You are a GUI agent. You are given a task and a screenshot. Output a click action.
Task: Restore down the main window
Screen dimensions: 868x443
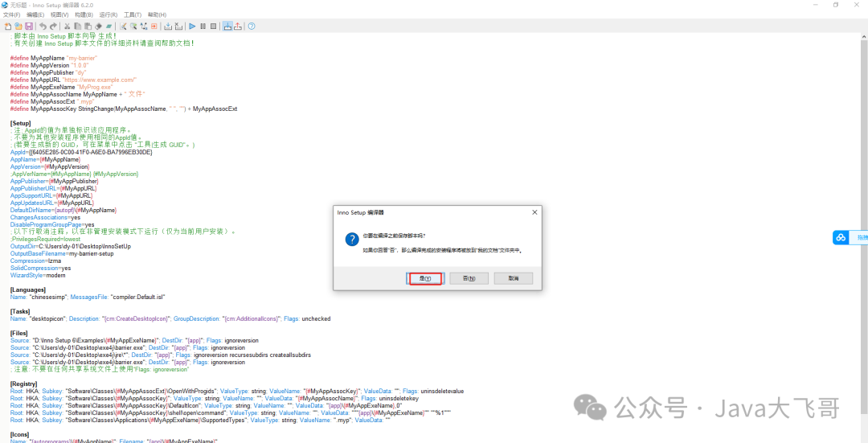[x=836, y=5]
